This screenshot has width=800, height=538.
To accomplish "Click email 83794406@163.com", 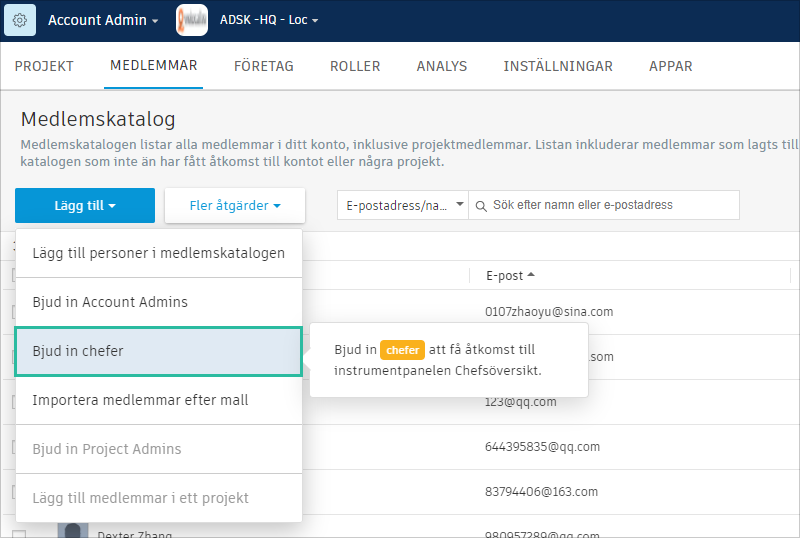I will click(x=541, y=492).
